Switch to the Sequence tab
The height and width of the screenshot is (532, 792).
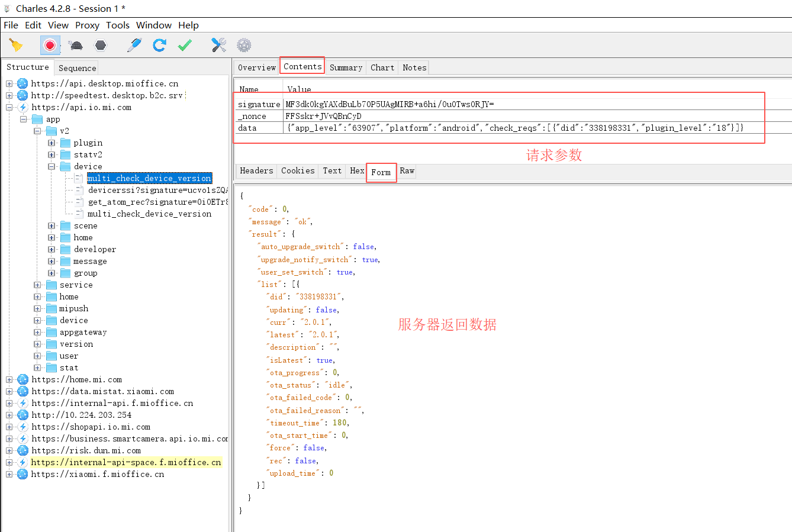pyautogui.click(x=77, y=67)
